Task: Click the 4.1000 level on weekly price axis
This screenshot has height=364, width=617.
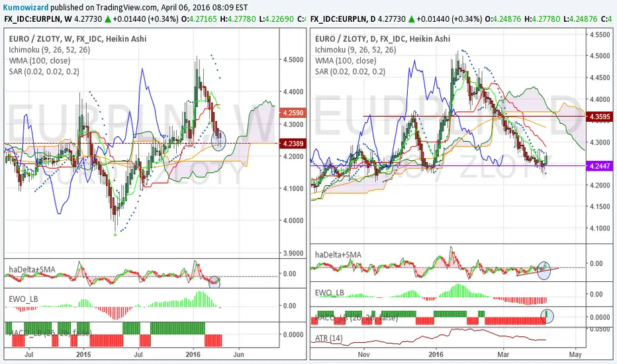Action: coord(293,189)
